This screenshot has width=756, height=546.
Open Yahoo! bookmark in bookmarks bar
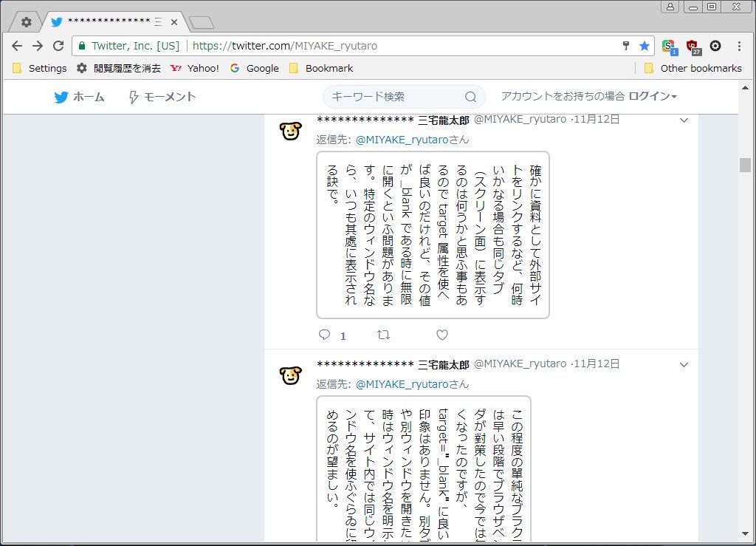click(195, 68)
